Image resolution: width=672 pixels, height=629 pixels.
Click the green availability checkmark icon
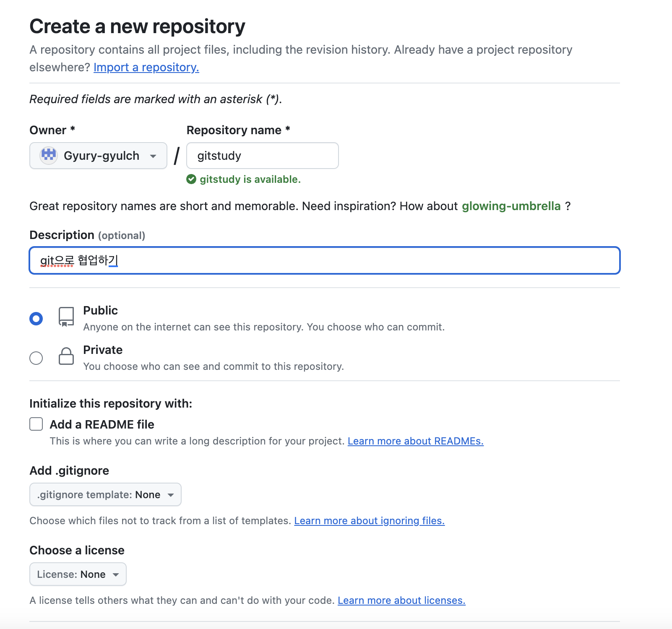[191, 179]
